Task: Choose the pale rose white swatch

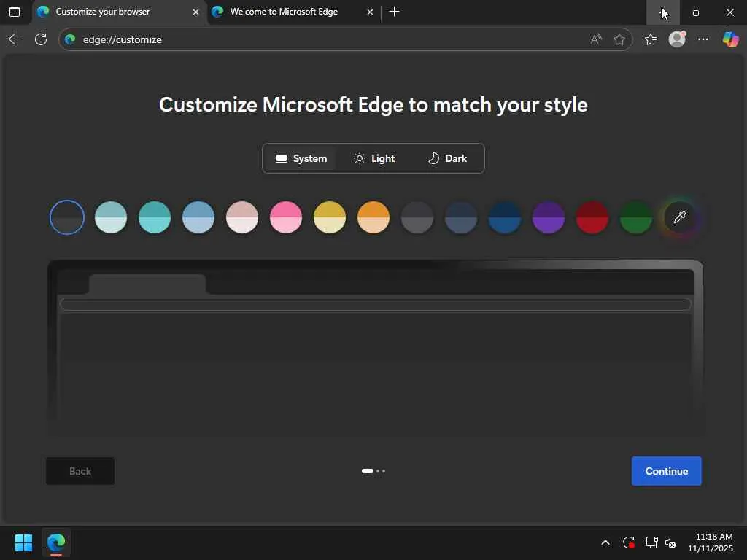Action: (242, 217)
